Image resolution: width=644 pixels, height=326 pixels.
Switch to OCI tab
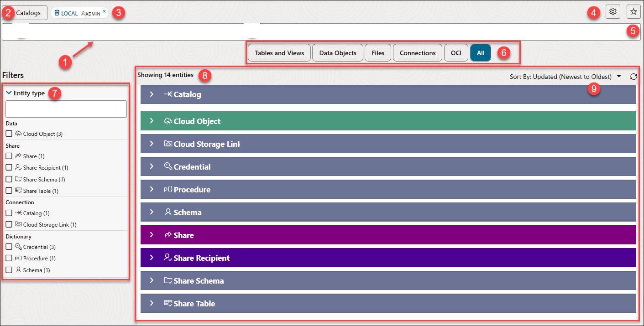click(456, 53)
